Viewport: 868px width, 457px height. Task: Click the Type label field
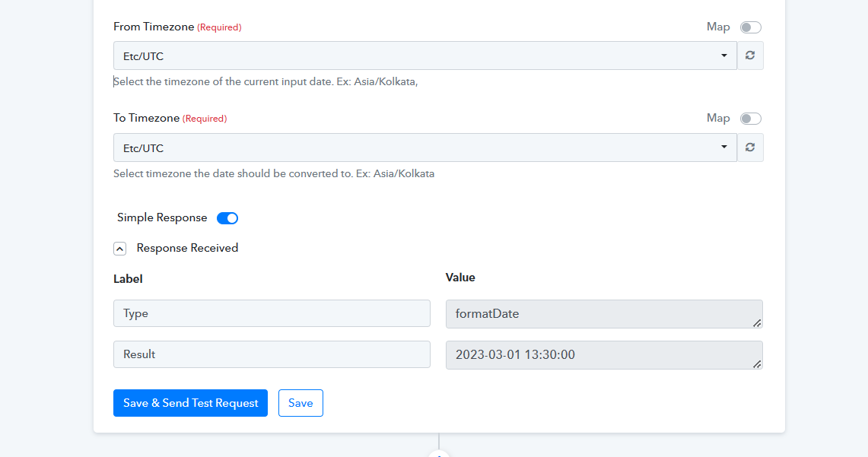[272, 313]
